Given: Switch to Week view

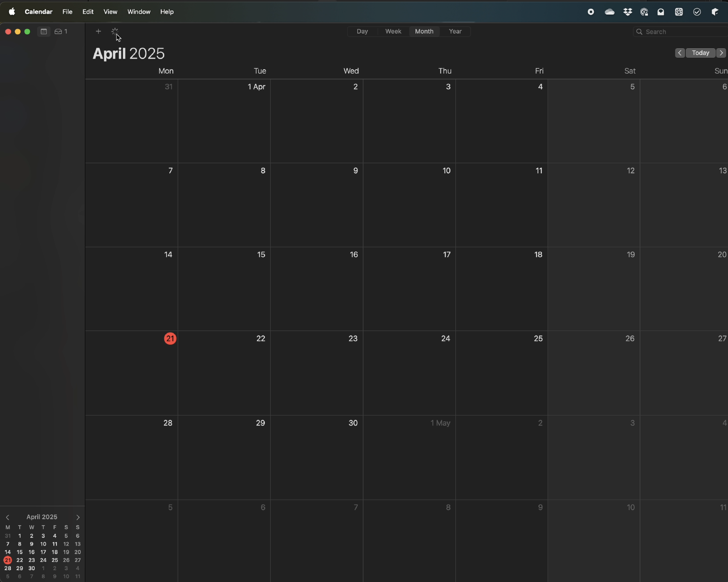Looking at the screenshot, I should click(x=393, y=31).
